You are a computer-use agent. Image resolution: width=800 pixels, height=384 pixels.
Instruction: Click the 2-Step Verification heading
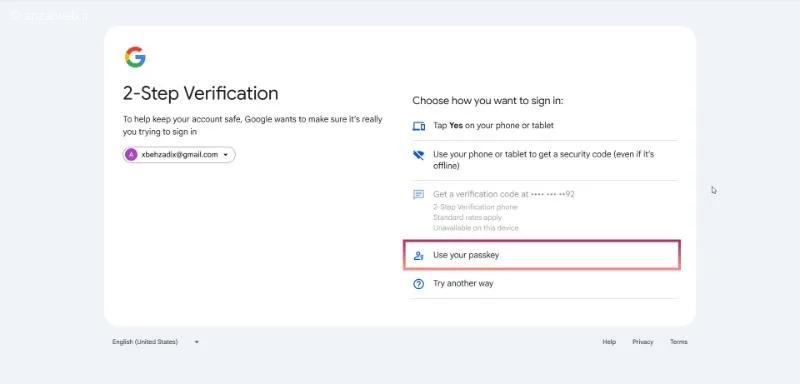[x=201, y=93]
